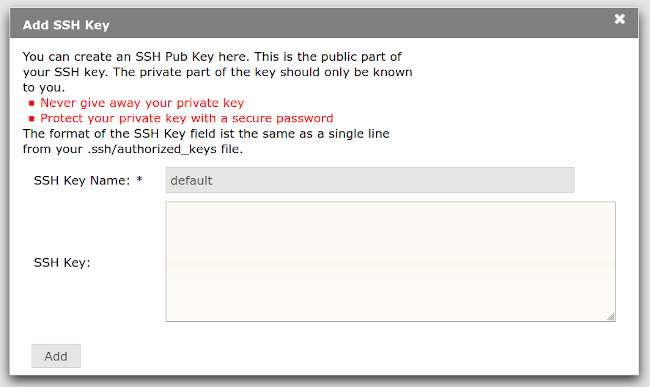The image size is (650, 387).
Task: Click 'Protect your private key with a secure password'
Action: tap(187, 119)
